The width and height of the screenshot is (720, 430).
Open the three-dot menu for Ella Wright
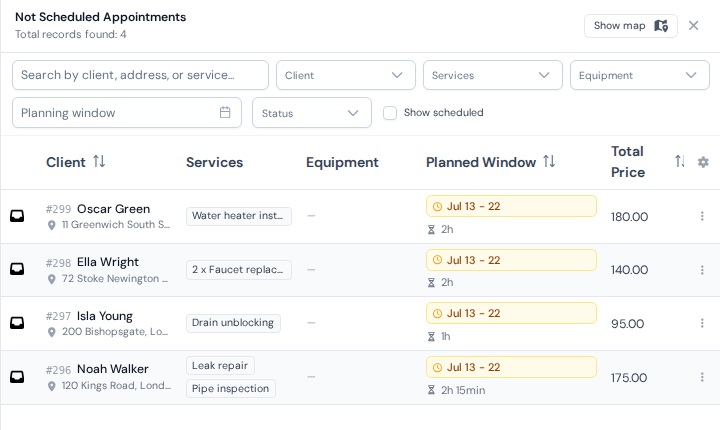coord(702,270)
